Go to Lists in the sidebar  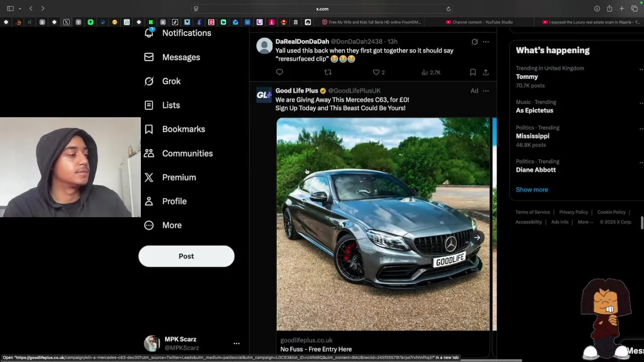(162, 105)
